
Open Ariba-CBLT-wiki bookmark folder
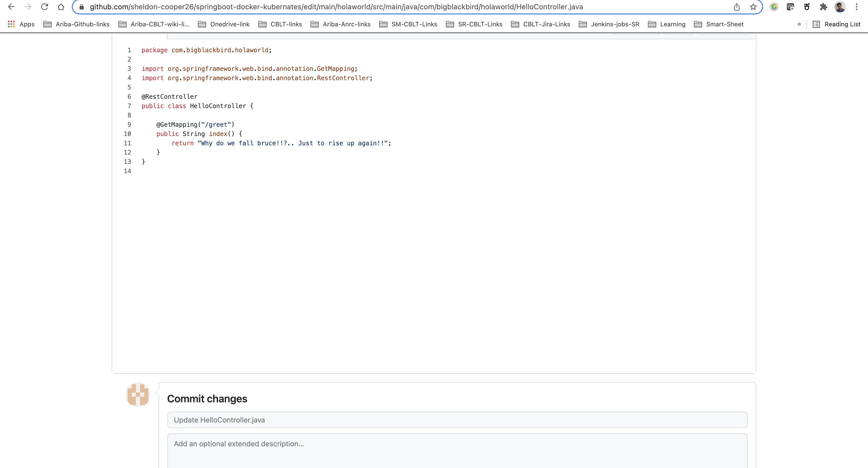point(154,24)
